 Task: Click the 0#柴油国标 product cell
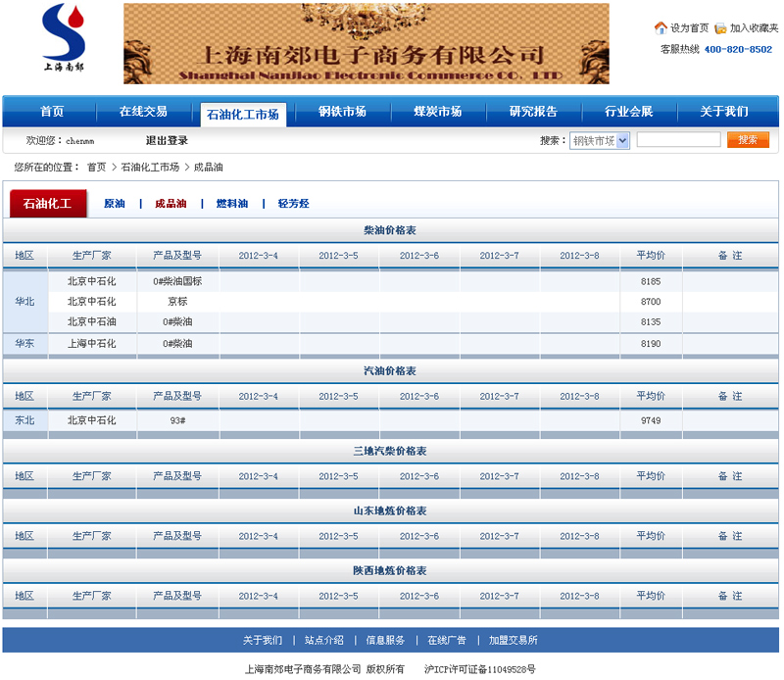177,281
